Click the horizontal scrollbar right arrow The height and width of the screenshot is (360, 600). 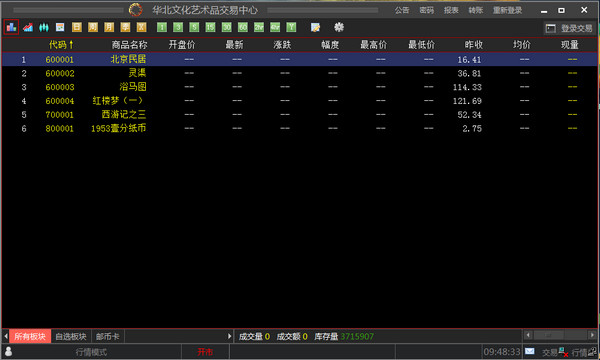point(593,335)
